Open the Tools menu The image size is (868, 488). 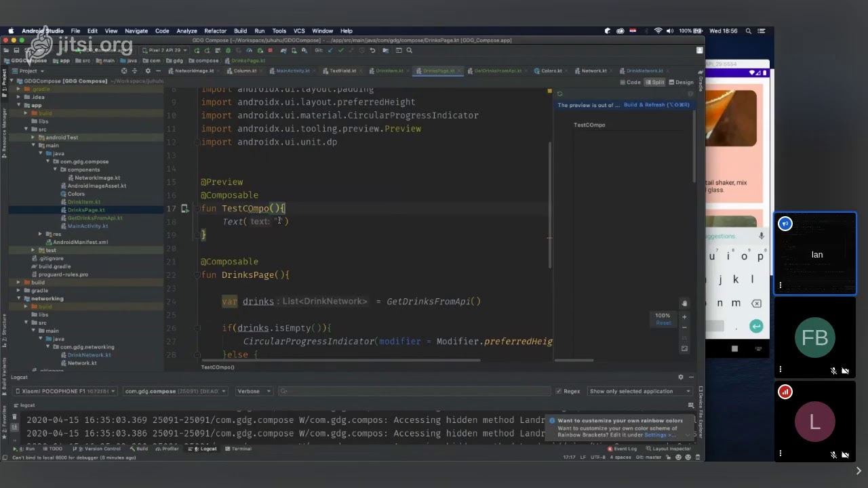[x=279, y=30]
